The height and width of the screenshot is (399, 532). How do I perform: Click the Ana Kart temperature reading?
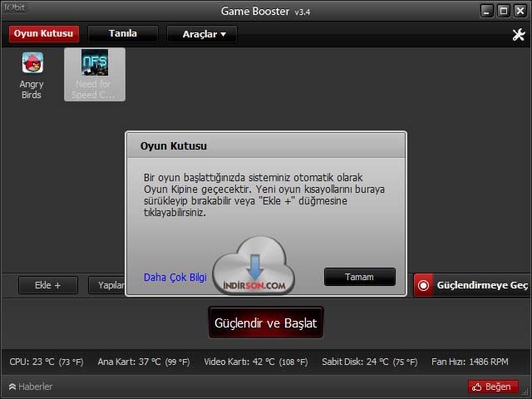[144, 362]
